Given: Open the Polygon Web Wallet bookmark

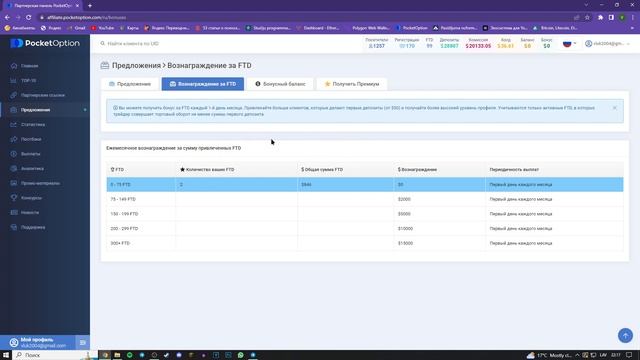Looking at the screenshot, I should (x=370, y=28).
